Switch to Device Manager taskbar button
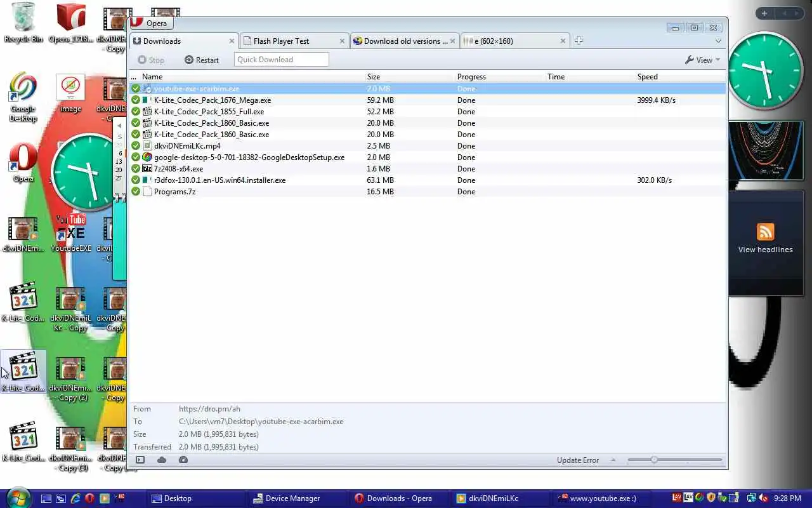 click(295, 498)
